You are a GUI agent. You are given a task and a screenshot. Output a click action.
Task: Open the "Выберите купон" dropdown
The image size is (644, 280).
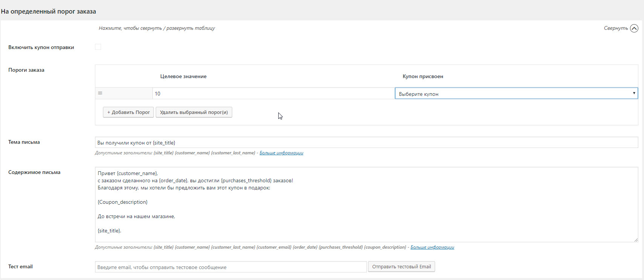(516, 94)
